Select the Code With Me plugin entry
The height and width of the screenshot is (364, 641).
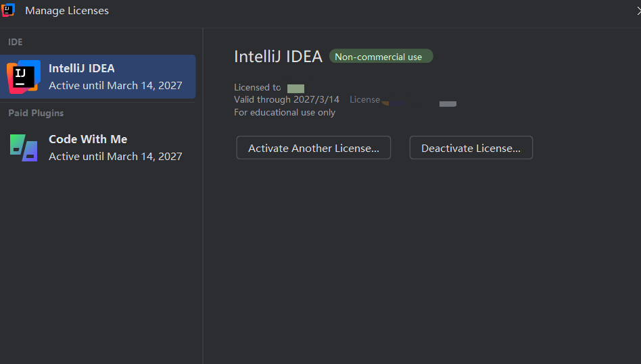pos(97,148)
